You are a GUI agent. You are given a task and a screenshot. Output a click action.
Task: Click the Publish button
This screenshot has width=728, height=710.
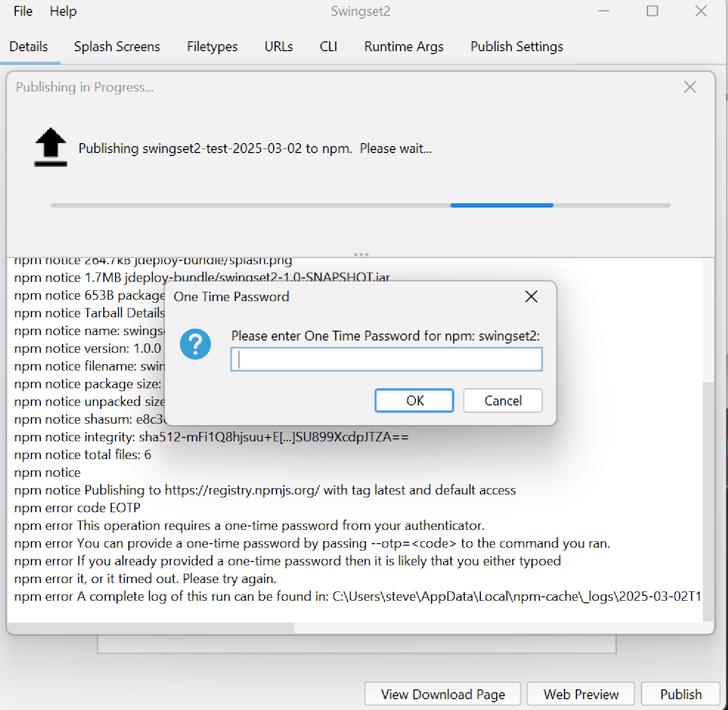681,694
